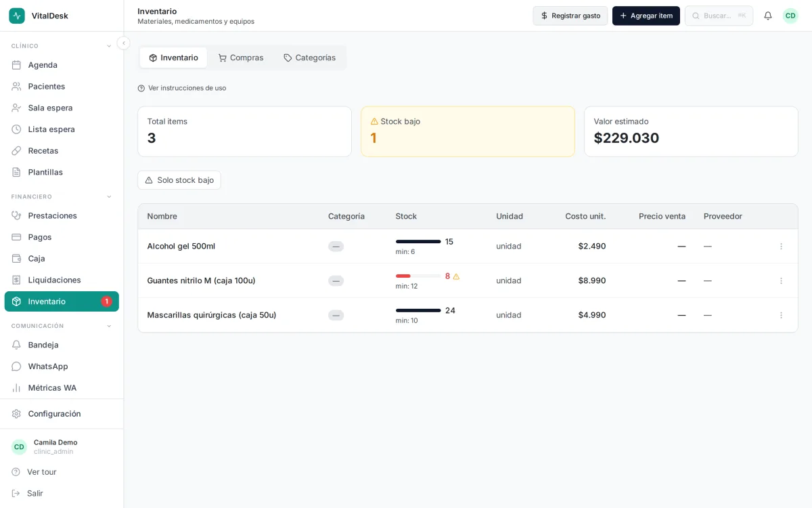Click the min: 12 stock label

[407, 287]
